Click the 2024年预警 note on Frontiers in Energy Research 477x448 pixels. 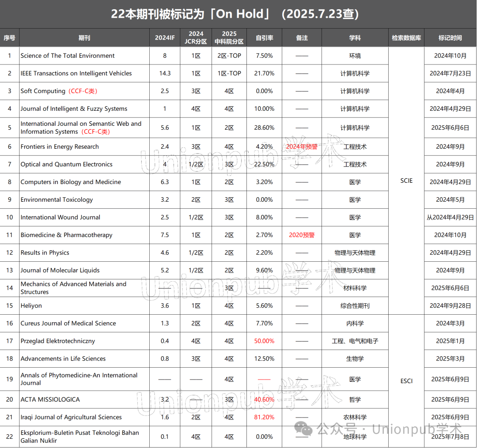pyautogui.click(x=302, y=147)
